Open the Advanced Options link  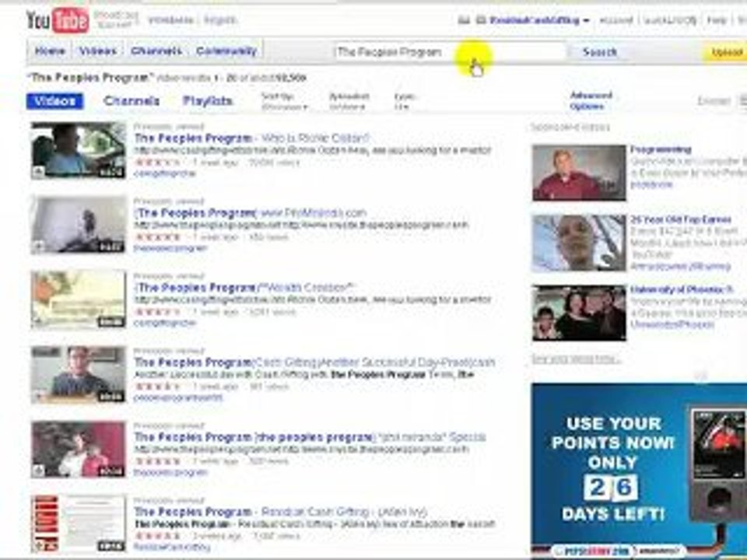click(x=591, y=101)
